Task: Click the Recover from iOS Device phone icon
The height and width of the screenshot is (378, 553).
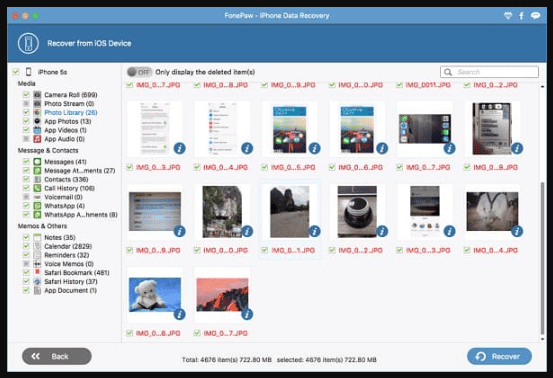Action: pos(28,43)
